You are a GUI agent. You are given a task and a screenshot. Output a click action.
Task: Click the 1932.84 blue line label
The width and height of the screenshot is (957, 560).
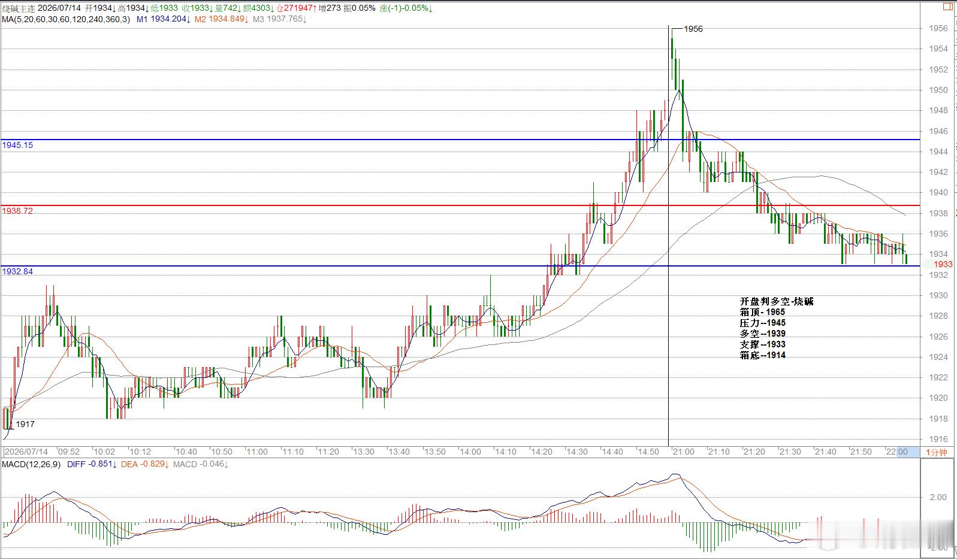17,271
